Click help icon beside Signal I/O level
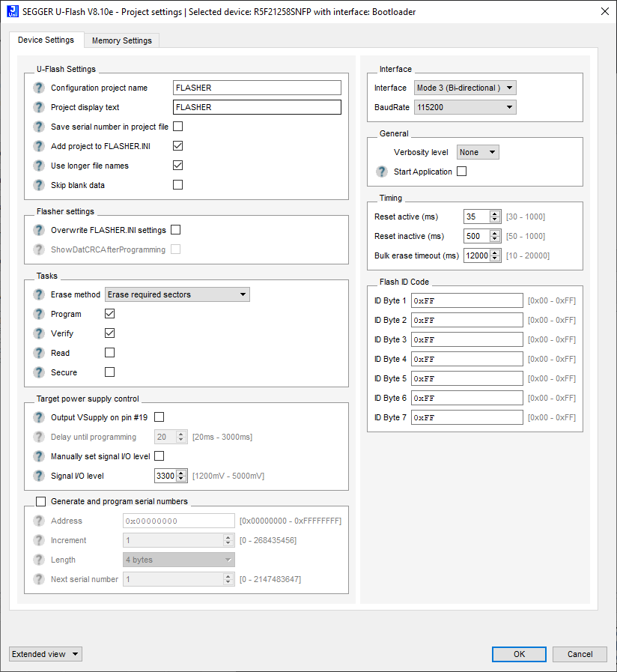The width and height of the screenshot is (617, 672). tap(39, 476)
